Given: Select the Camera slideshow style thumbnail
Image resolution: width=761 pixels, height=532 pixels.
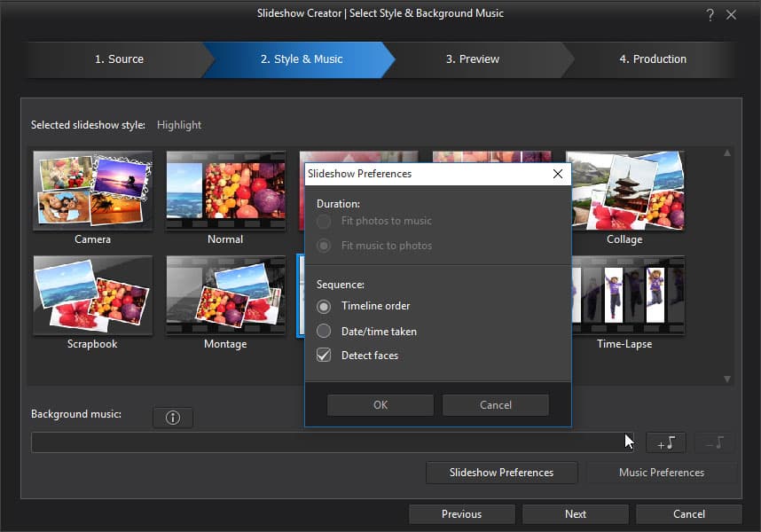Looking at the screenshot, I should click(93, 190).
